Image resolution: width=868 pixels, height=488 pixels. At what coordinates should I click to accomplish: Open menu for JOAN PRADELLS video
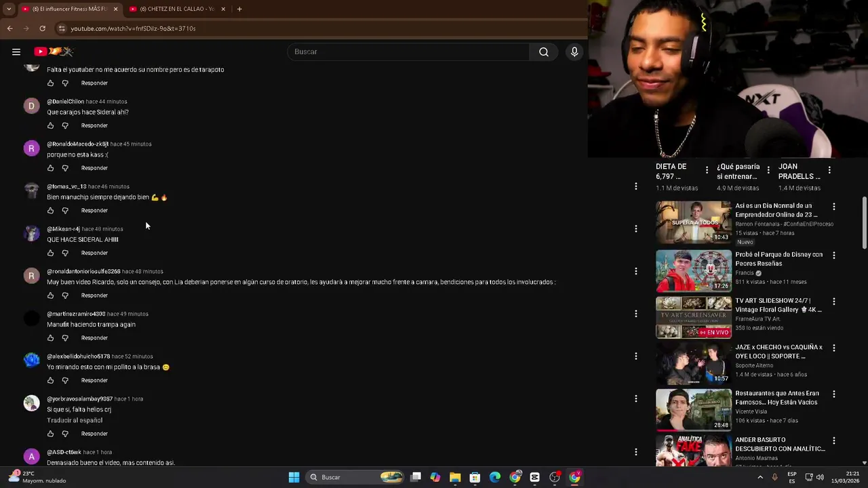tap(829, 170)
